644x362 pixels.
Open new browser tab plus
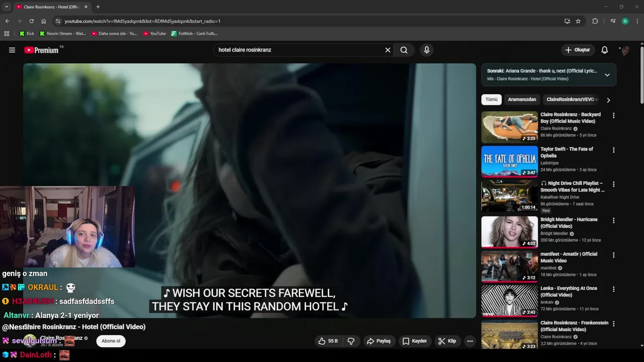pos(98,7)
